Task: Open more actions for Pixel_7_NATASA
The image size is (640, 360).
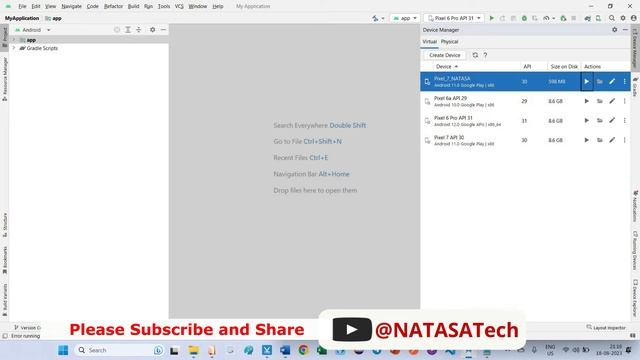Action: click(624, 82)
